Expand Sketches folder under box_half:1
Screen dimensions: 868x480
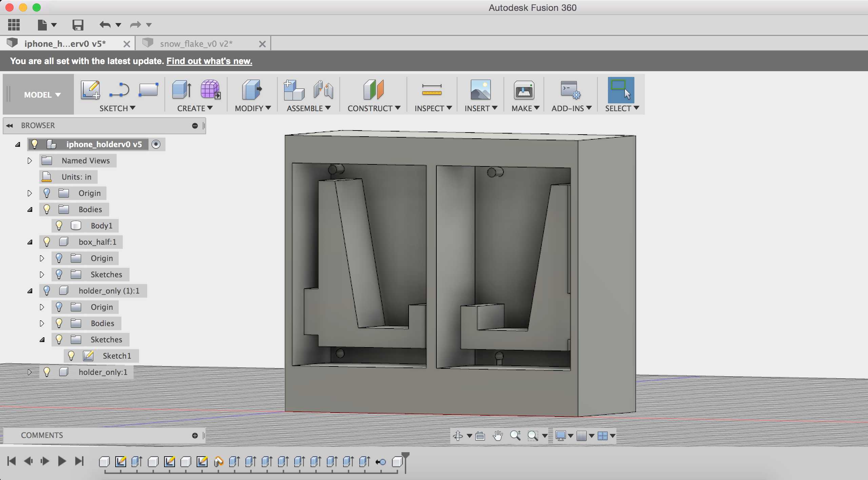pyautogui.click(x=42, y=274)
